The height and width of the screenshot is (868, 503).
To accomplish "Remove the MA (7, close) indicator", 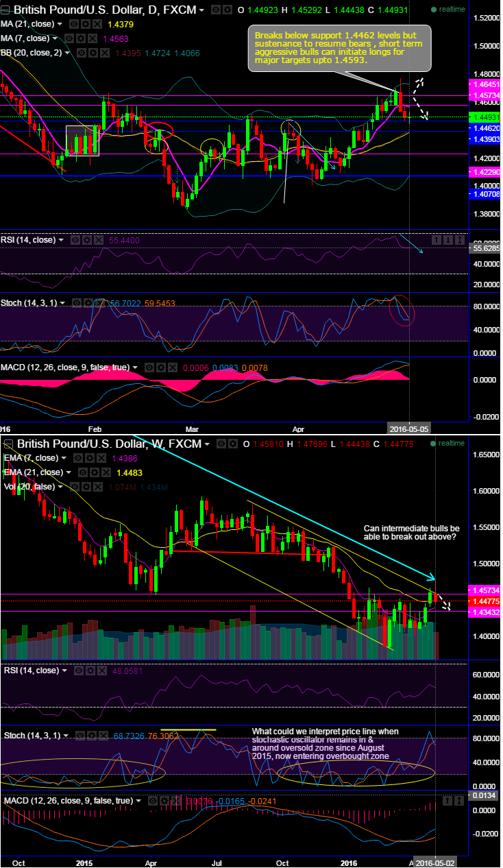I will (92, 38).
